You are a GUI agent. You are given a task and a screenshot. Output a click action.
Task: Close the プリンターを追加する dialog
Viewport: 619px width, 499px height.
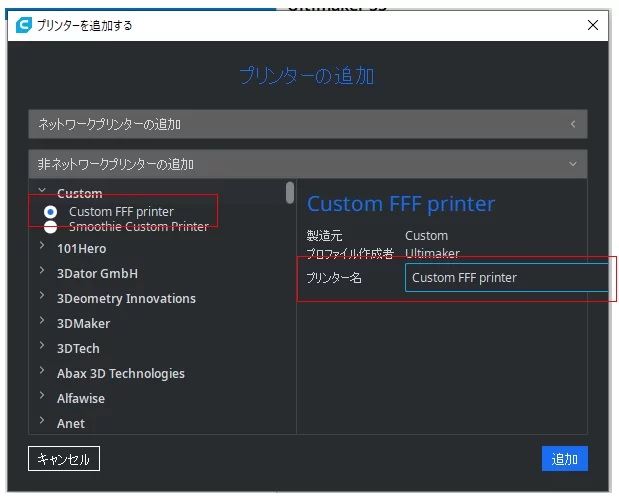tap(593, 25)
